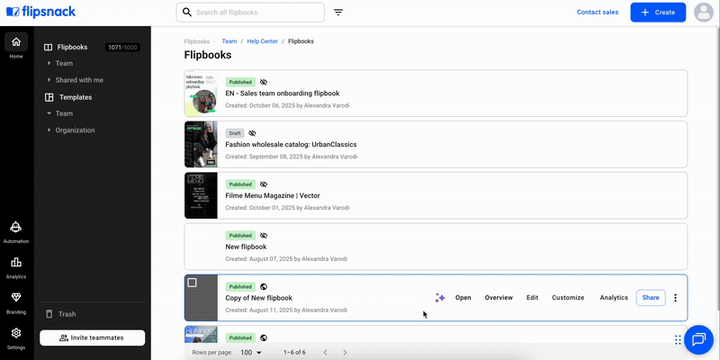This screenshot has height=360, width=720.
Task: Open the user profile avatar
Action: tap(703, 12)
